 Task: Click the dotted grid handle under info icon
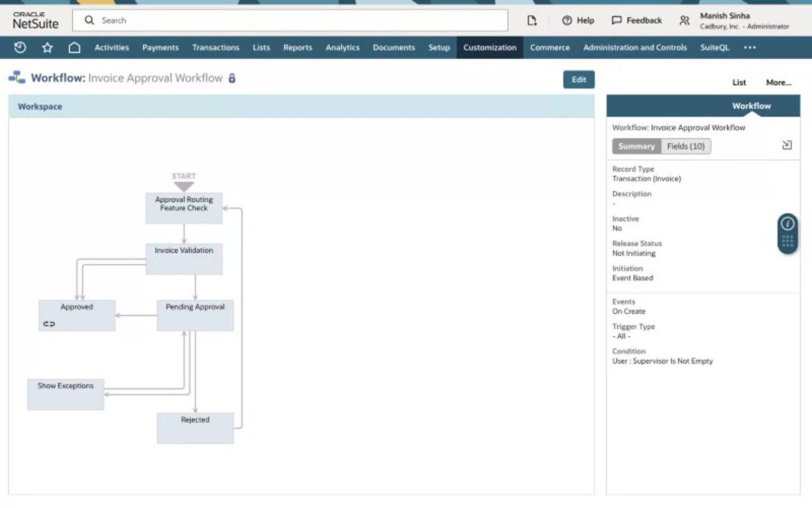tap(788, 242)
